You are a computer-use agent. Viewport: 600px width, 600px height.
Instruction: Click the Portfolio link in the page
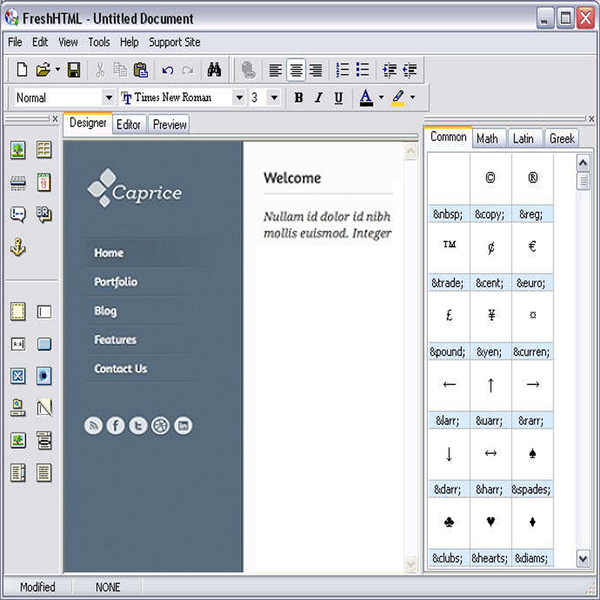point(116,282)
